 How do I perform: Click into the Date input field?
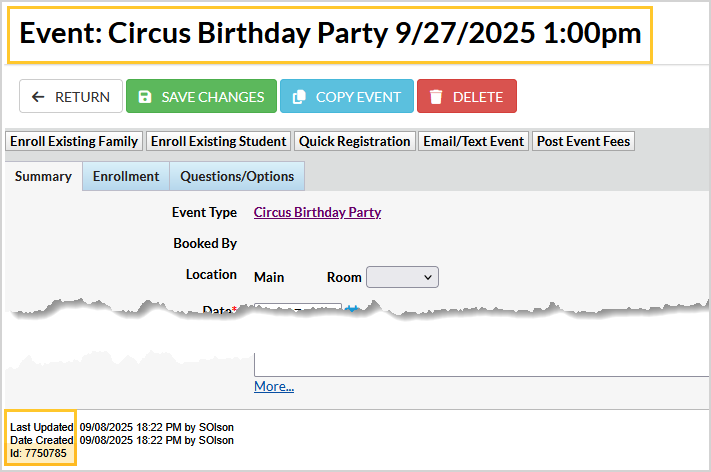click(x=298, y=309)
